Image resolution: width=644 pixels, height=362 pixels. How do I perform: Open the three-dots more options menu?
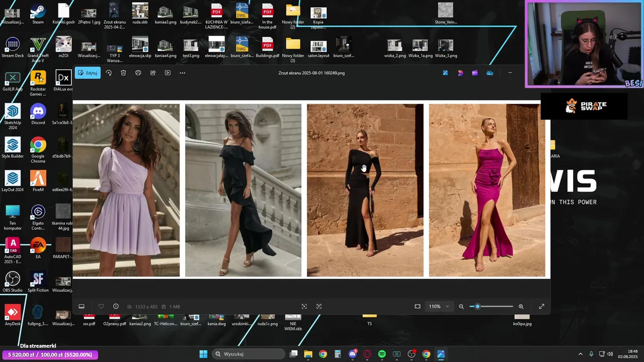coord(182,73)
